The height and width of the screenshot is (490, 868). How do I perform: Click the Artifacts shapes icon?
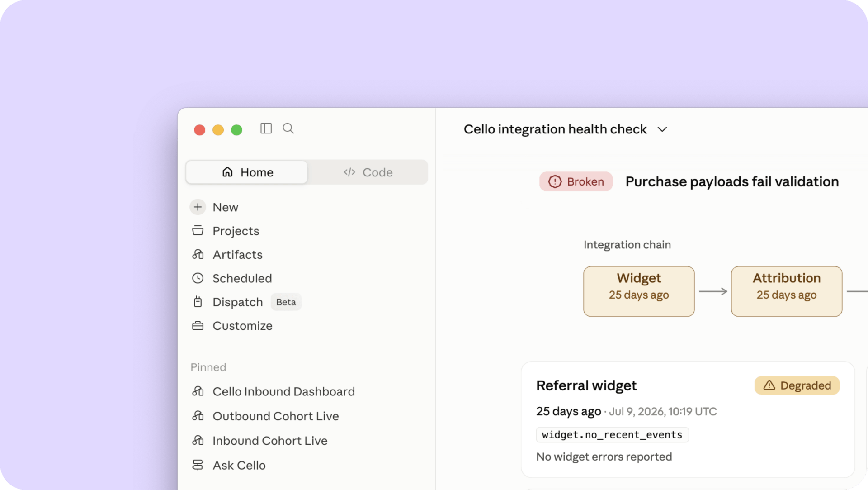pos(198,254)
